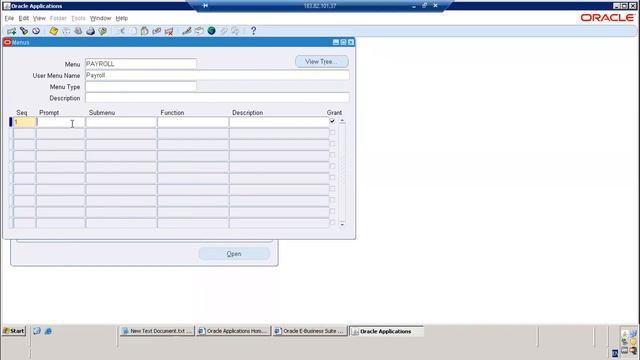Click the Function cell in Seq 1 row
Screen dimensions: 640x360
click(193, 122)
